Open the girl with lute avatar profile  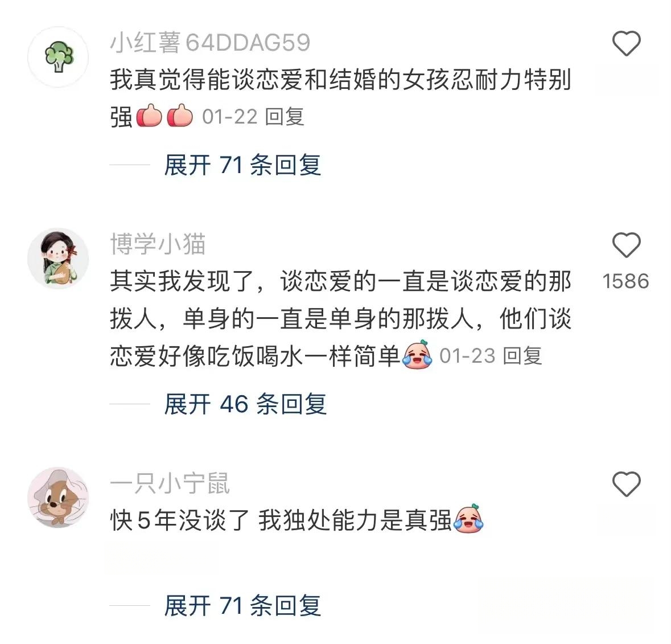58,258
